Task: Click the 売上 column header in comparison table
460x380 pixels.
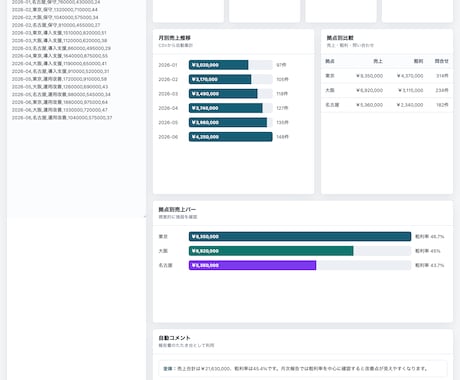Action: tap(378, 61)
